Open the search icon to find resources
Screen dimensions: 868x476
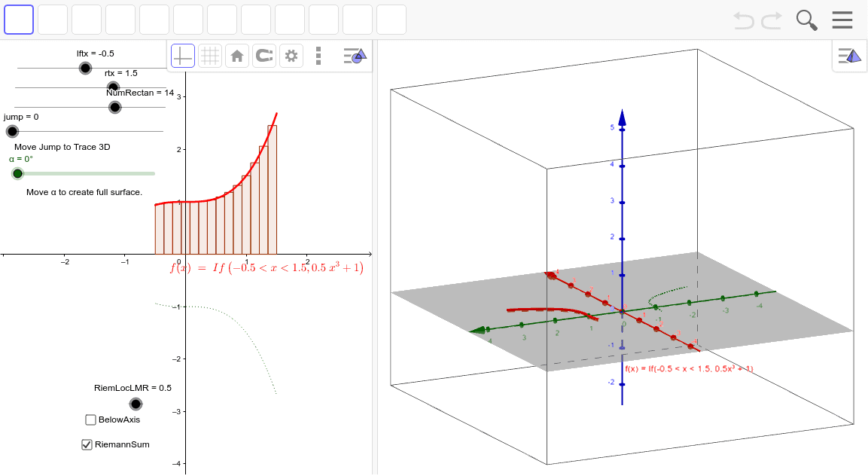point(806,20)
